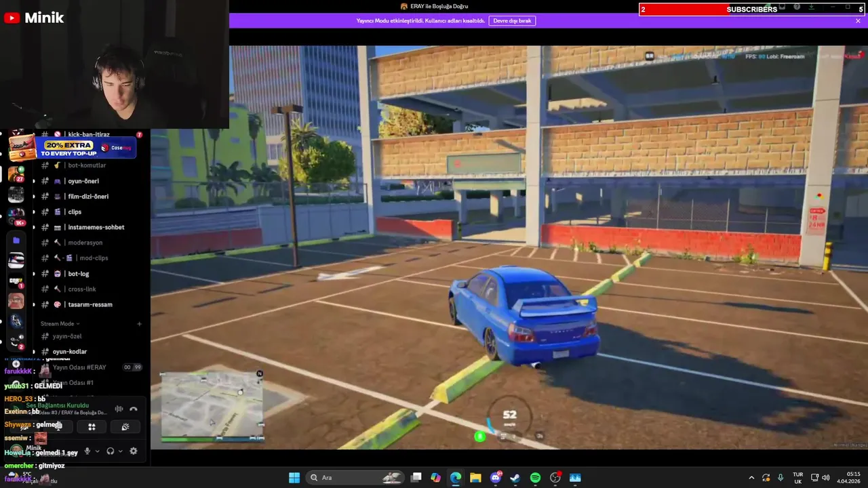Screen dimensions: 868x488
Task: Click the blue Subaru car in game
Action: (x=524, y=314)
